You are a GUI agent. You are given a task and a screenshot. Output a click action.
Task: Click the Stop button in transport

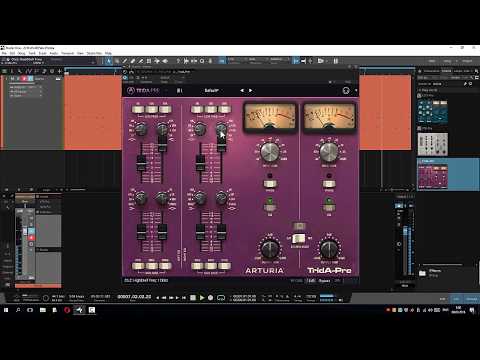click(193, 297)
